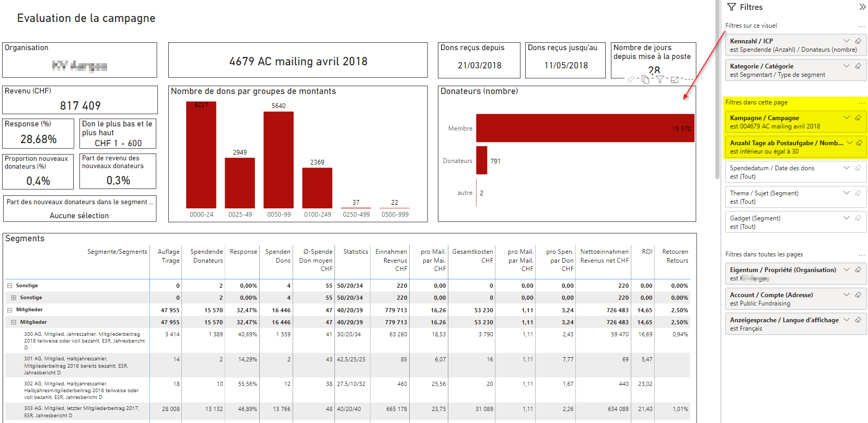
Task: Open more options for Filtres dans toutes les pages
Action: click(861, 255)
